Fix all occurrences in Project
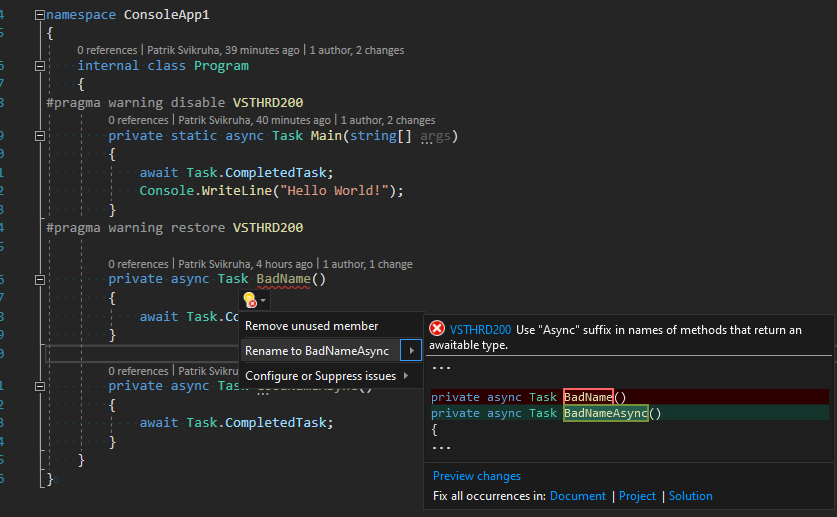The height and width of the screenshot is (517, 837). pyautogui.click(x=637, y=496)
